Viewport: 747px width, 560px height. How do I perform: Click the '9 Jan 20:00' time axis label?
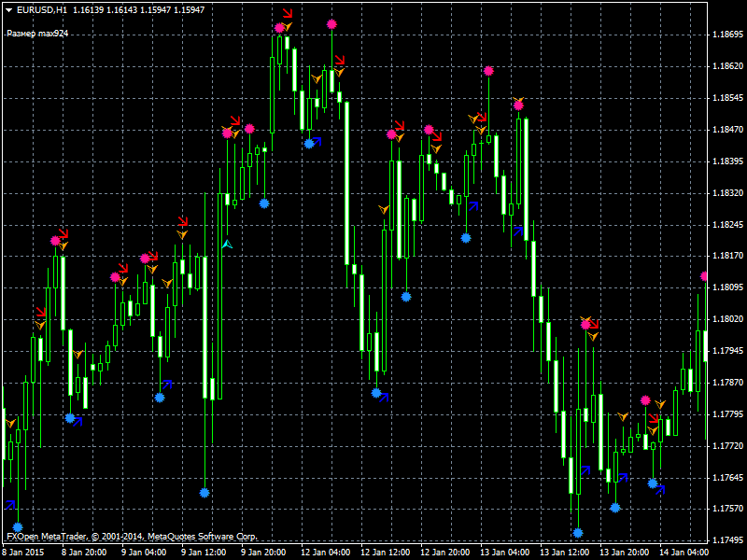(263, 553)
